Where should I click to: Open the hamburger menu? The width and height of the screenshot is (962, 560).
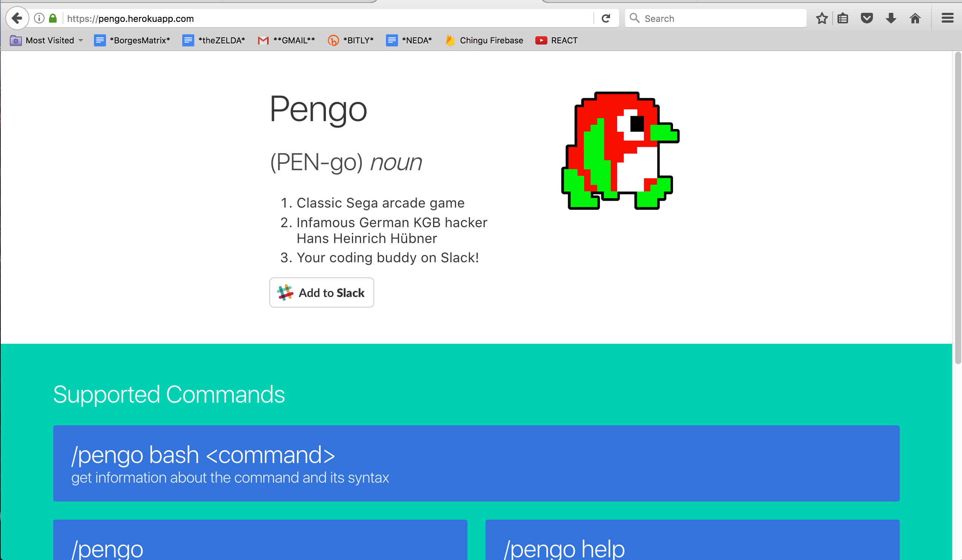point(947,18)
